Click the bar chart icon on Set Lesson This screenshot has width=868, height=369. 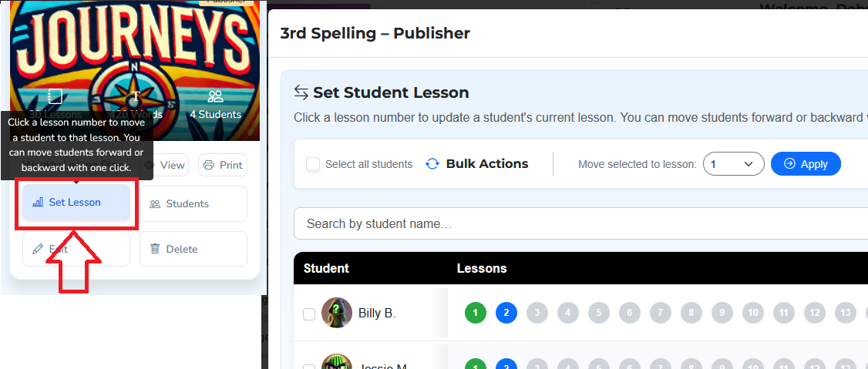tap(39, 203)
